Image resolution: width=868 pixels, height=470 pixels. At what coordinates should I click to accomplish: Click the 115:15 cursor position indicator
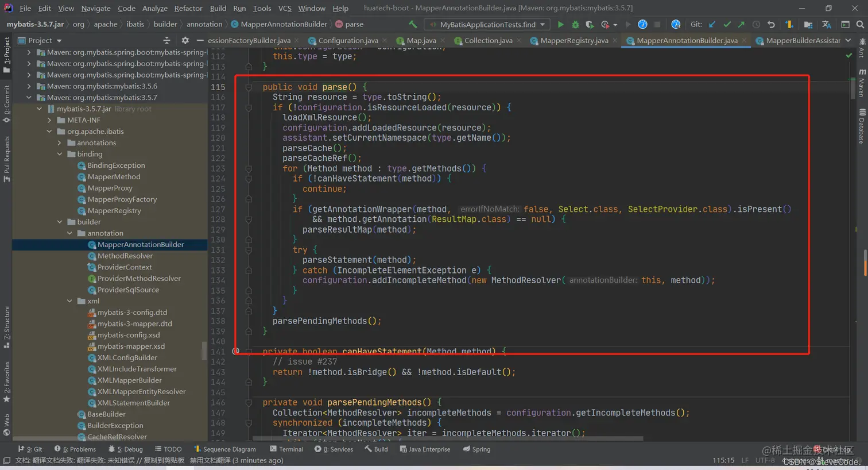(723, 460)
